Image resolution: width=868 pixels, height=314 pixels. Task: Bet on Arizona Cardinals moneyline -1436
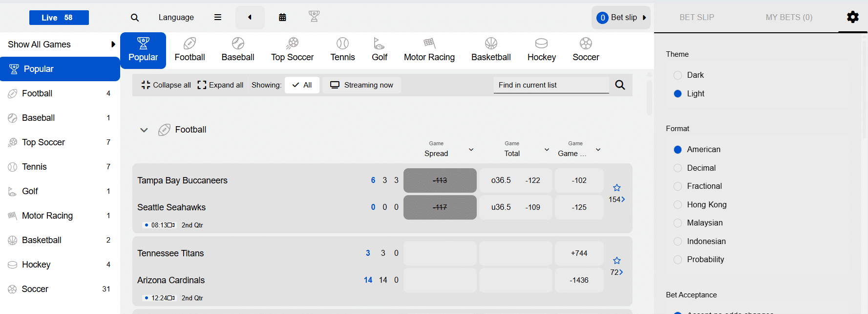579,280
